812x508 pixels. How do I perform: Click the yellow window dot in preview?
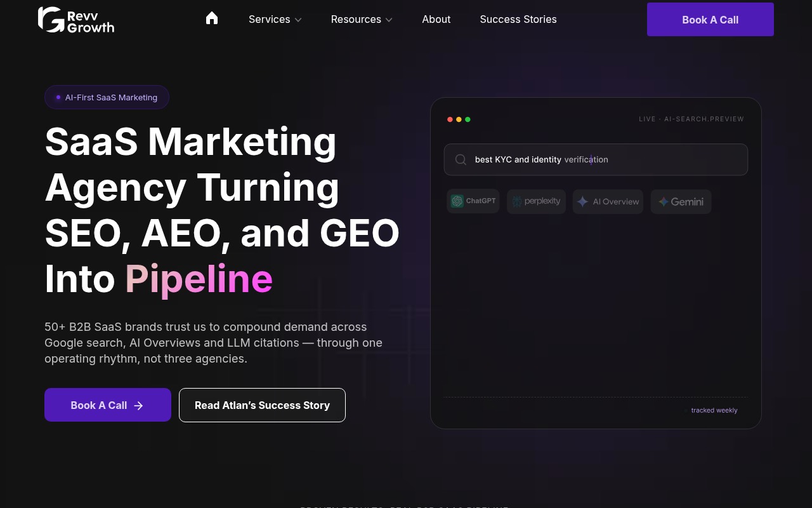(459, 119)
